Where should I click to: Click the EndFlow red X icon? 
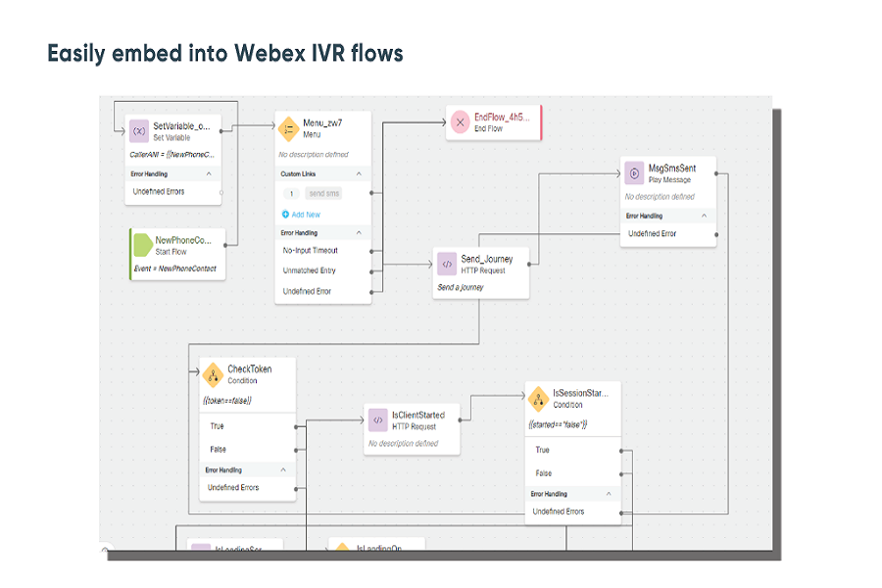(461, 122)
